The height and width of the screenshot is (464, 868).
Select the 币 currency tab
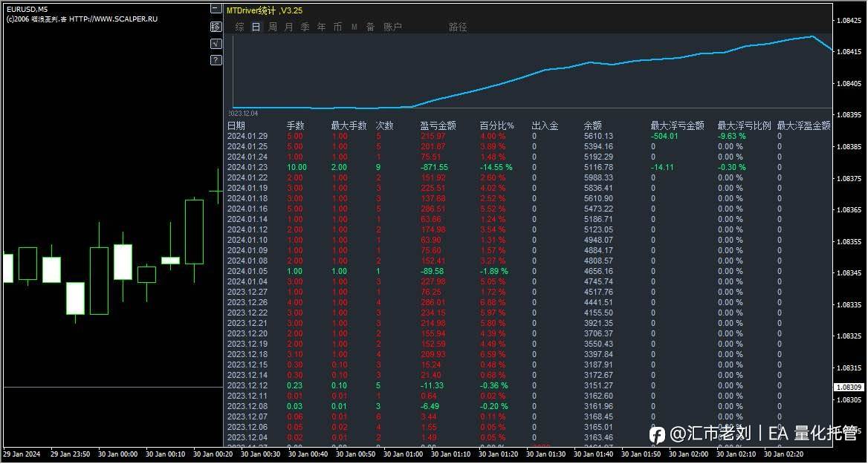click(x=337, y=27)
